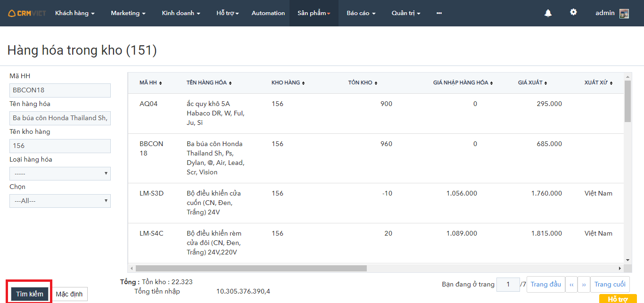Sort by Kho hàng column
The height and width of the screenshot is (303, 644).
pos(288,83)
